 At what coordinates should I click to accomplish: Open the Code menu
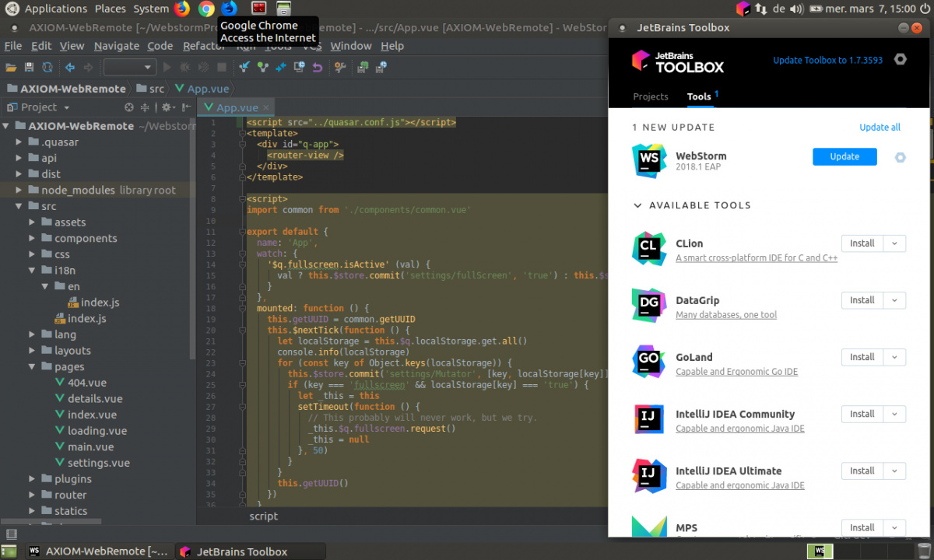coord(160,46)
